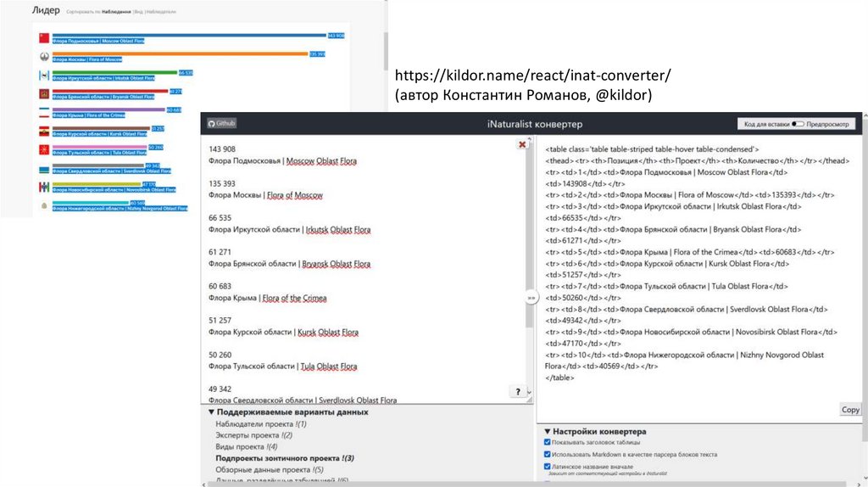Select Виды проекта data variant

click(x=247, y=446)
